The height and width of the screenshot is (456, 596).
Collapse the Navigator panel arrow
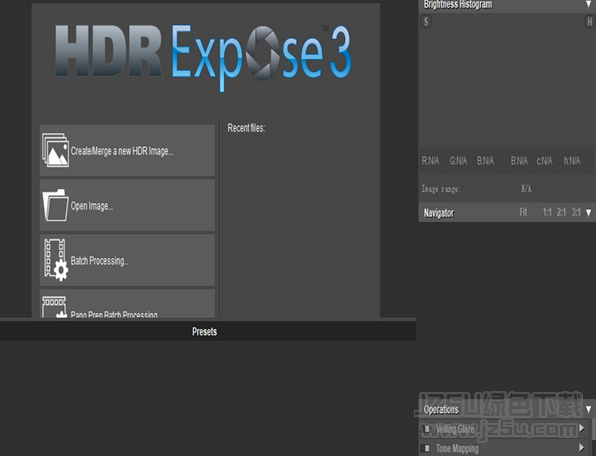tap(588, 213)
